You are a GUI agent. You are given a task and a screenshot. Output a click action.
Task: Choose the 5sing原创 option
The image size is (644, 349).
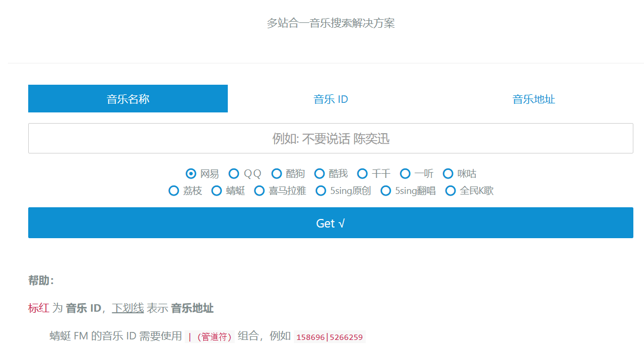pyautogui.click(x=321, y=191)
